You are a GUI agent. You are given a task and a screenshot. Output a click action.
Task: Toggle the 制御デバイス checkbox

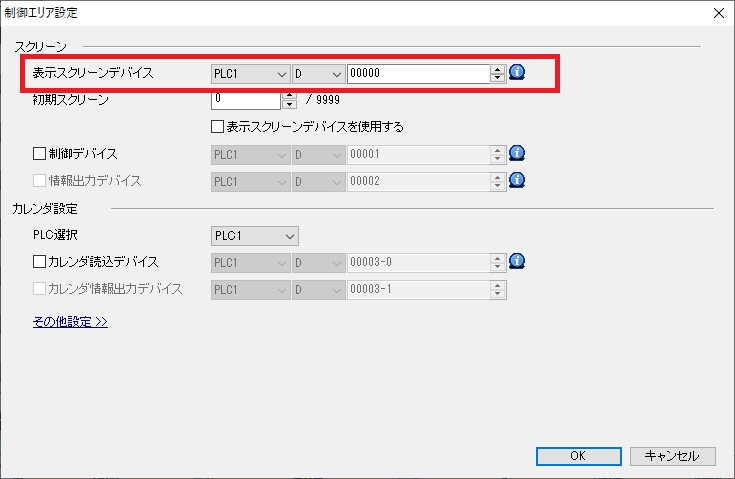pyautogui.click(x=40, y=154)
